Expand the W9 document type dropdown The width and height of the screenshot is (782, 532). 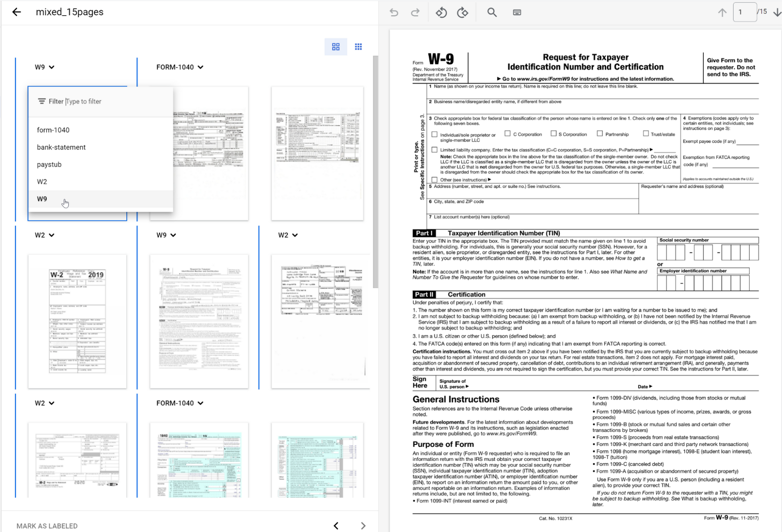coord(52,66)
